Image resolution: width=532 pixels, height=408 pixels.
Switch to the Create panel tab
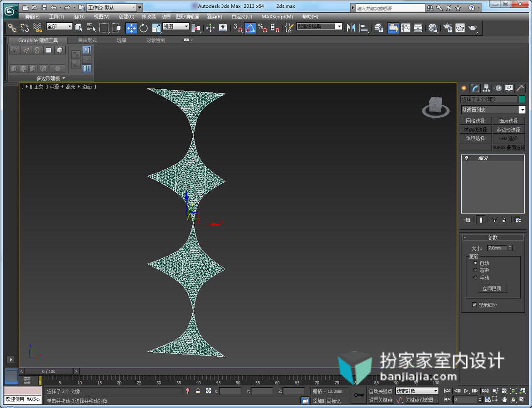click(x=464, y=88)
